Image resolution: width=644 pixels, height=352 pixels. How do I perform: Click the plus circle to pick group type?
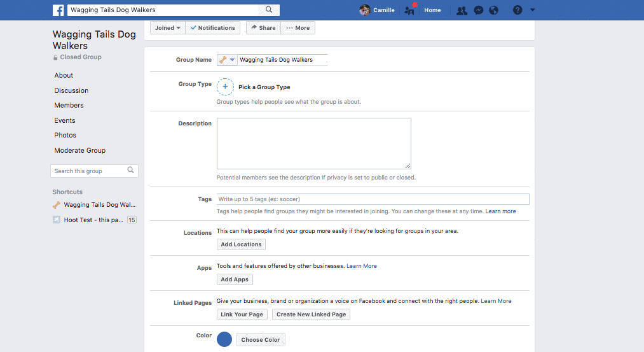pos(225,87)
